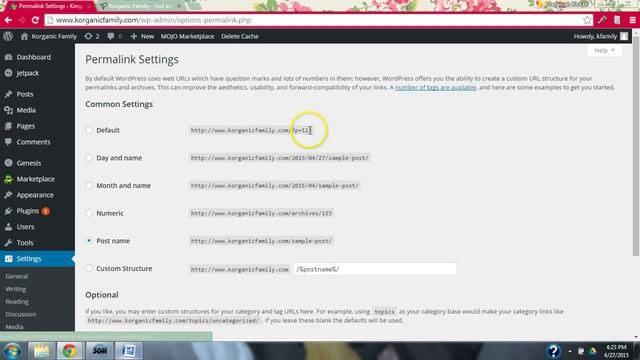Image resolution: width=640 pixels, height=360 pixels.
Task: Switch to second Korganic Family tab
Action: pos(140,6)
